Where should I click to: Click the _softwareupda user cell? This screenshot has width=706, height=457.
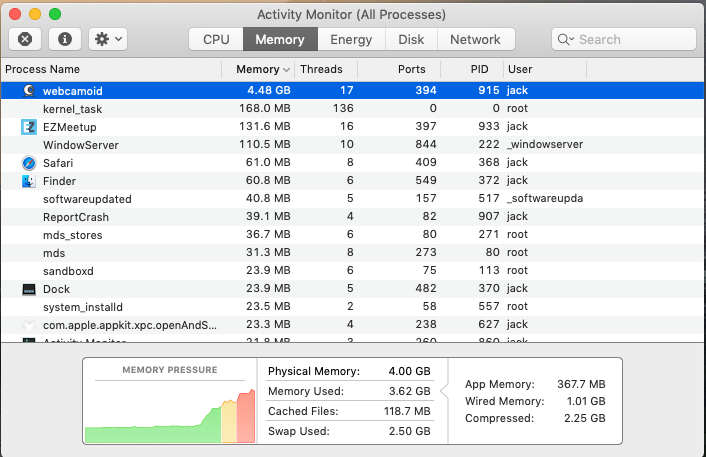tap(545, 199)
